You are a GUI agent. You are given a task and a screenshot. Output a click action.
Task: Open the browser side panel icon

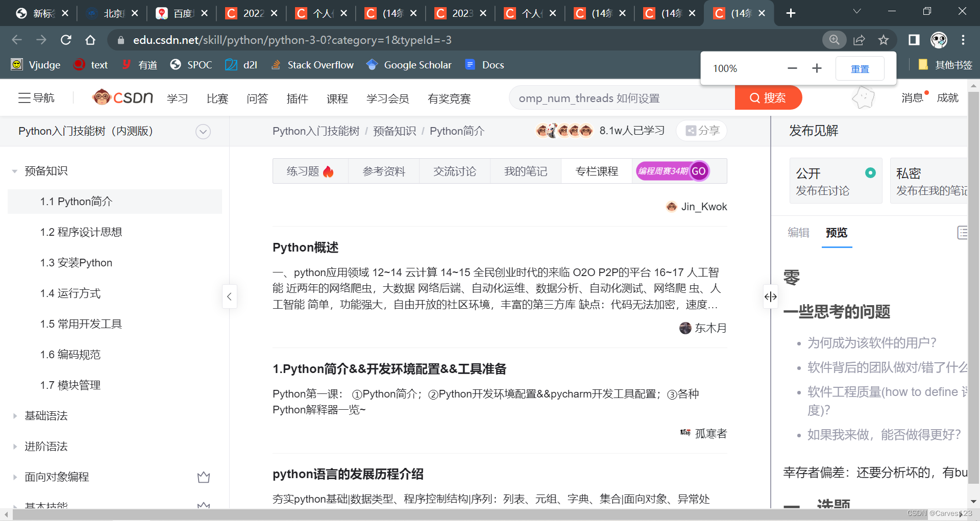[x=914, y=40]
